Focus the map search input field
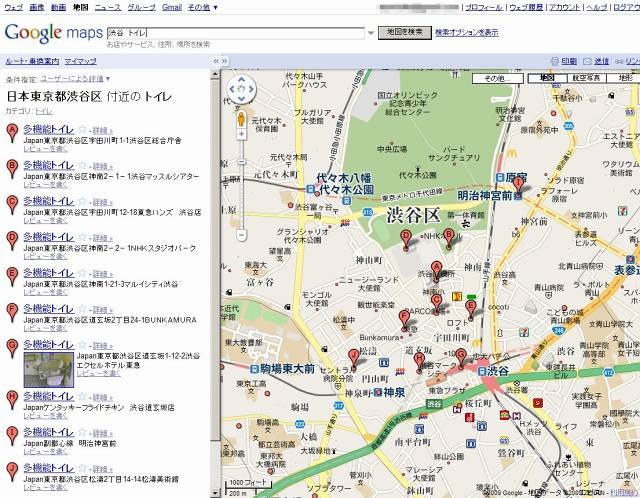The height and width of the screenshot is (498, 640). pos(236,33)
